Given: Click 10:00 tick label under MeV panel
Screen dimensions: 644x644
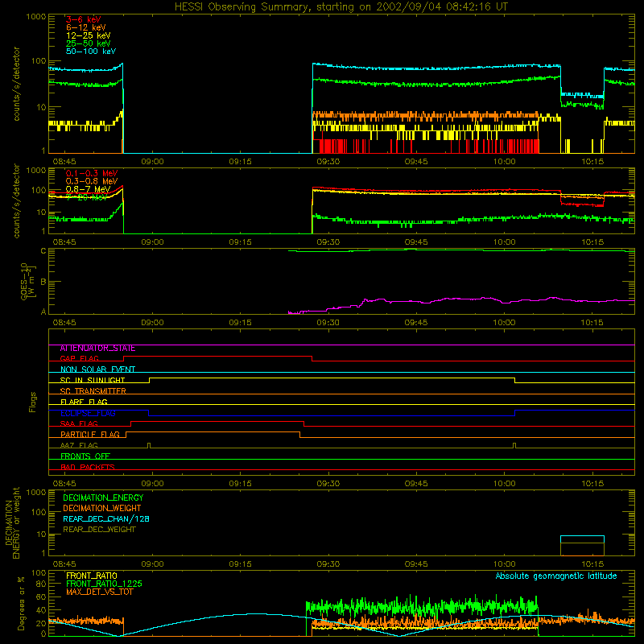Looking at the screenshot, I should tap(505, 242).
